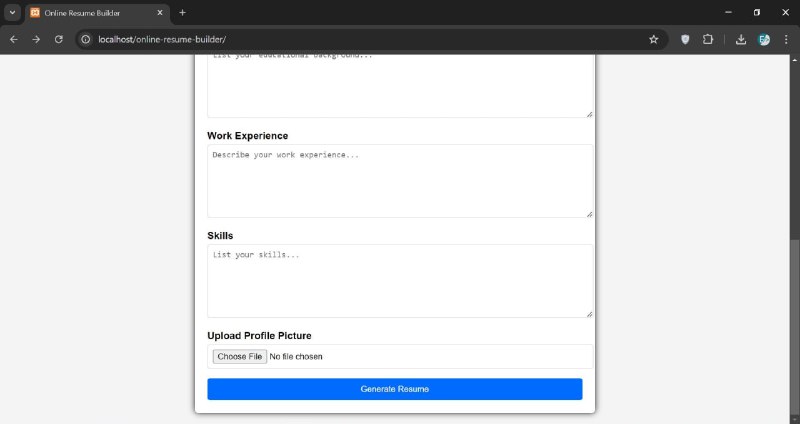
Task: Open the browser profile avatar
Action: [x=764, y=39]
